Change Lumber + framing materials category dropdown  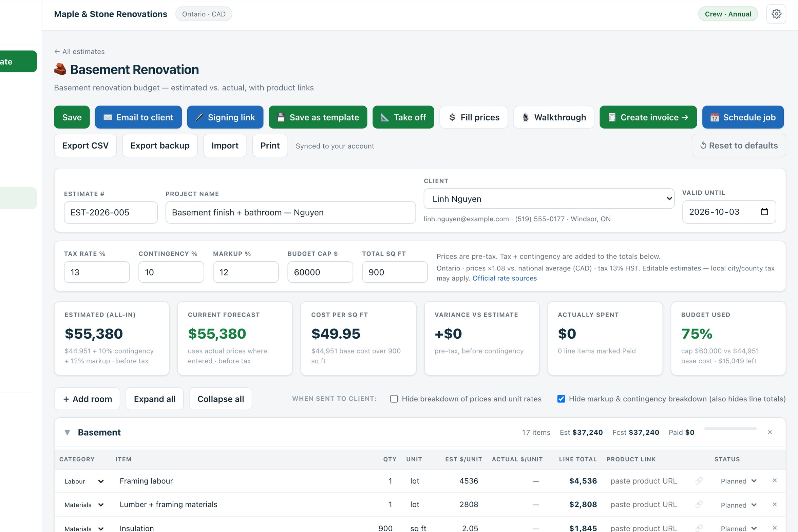84,505
